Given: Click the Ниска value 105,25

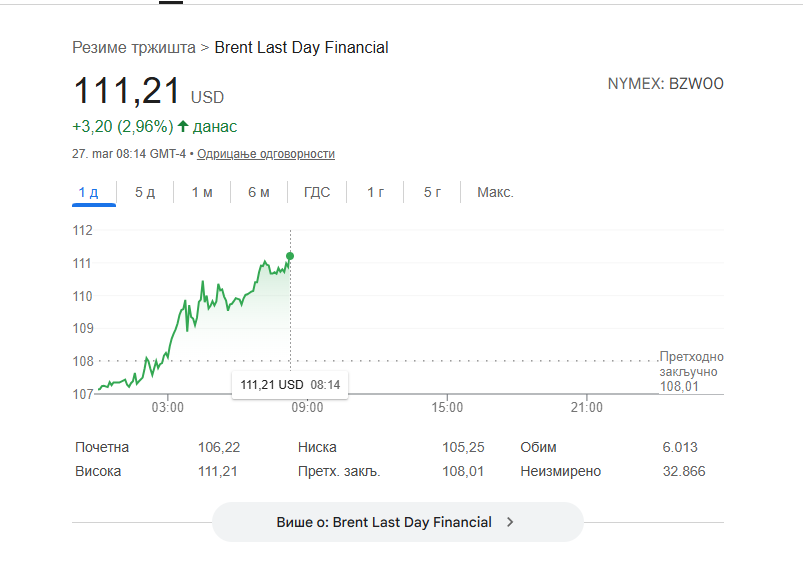Looking at the screenshot, I should coord(463,448).
